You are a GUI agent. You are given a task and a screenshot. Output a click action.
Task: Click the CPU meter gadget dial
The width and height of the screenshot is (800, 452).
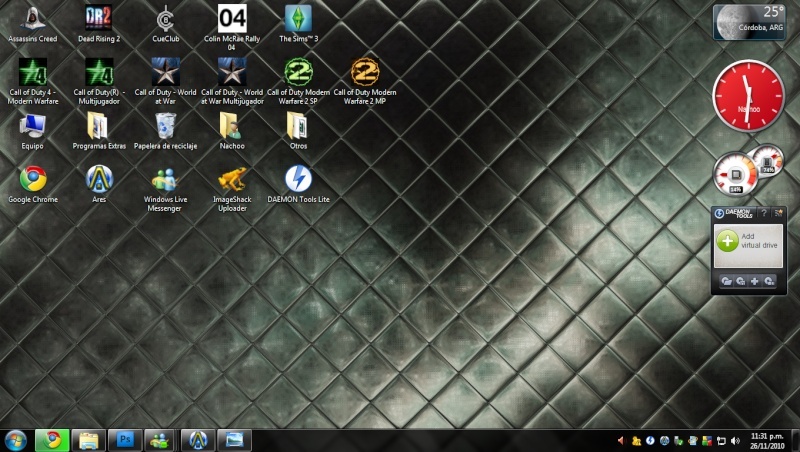[x=735, y=175]
